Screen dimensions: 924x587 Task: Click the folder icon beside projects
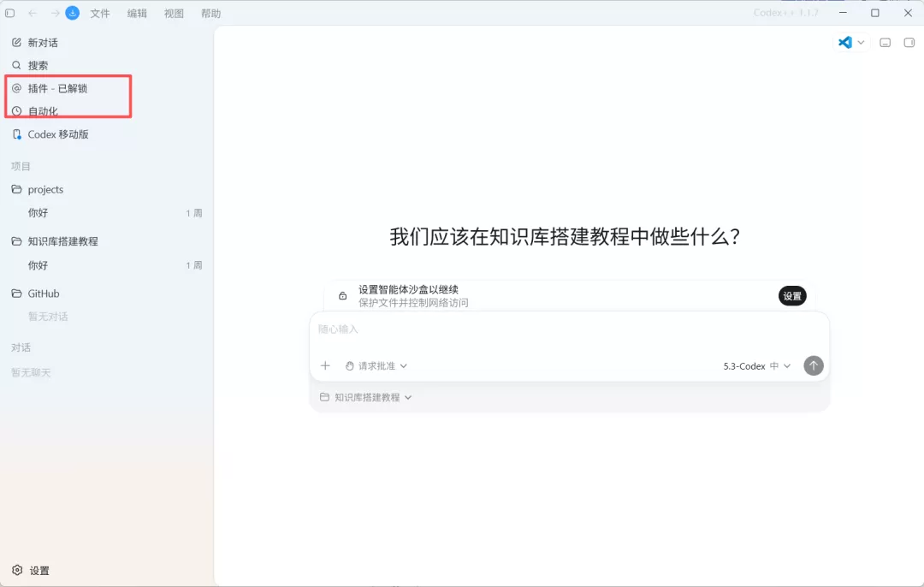16,189
